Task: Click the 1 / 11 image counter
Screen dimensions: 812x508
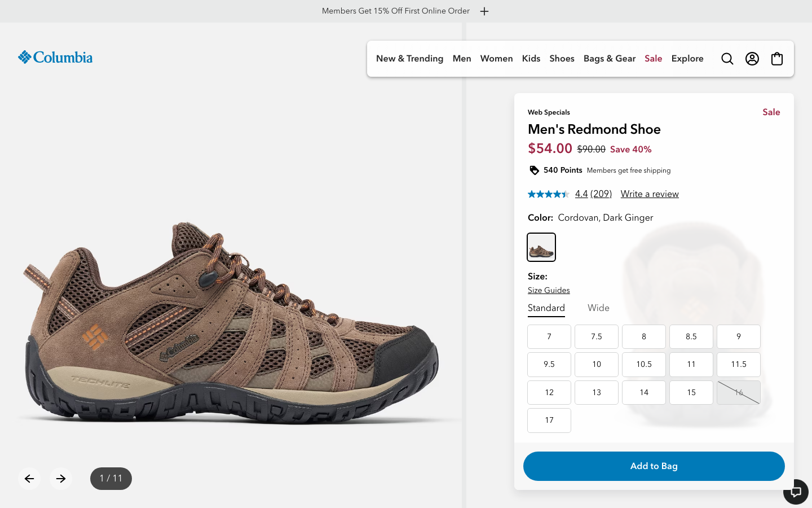Action: (111, 479)
